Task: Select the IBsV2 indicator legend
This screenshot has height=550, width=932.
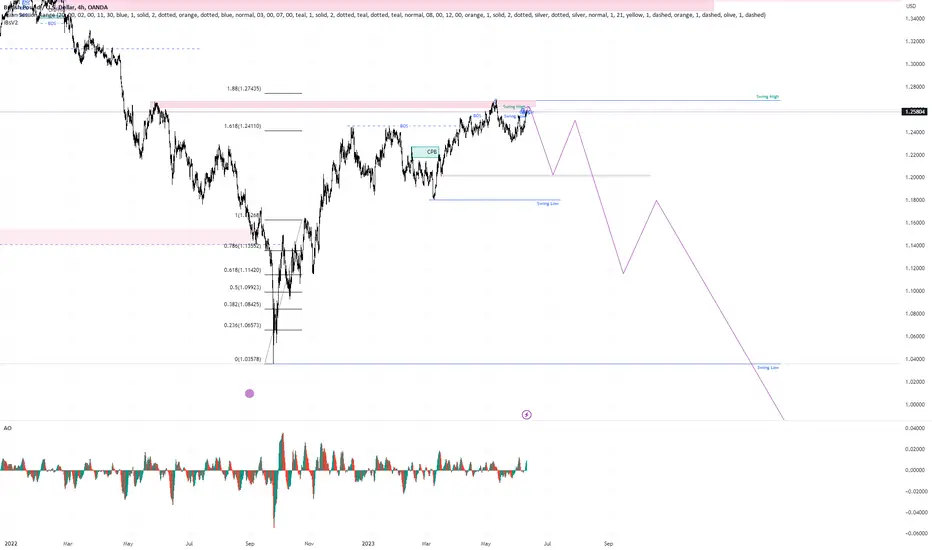Action: point(11,23)
